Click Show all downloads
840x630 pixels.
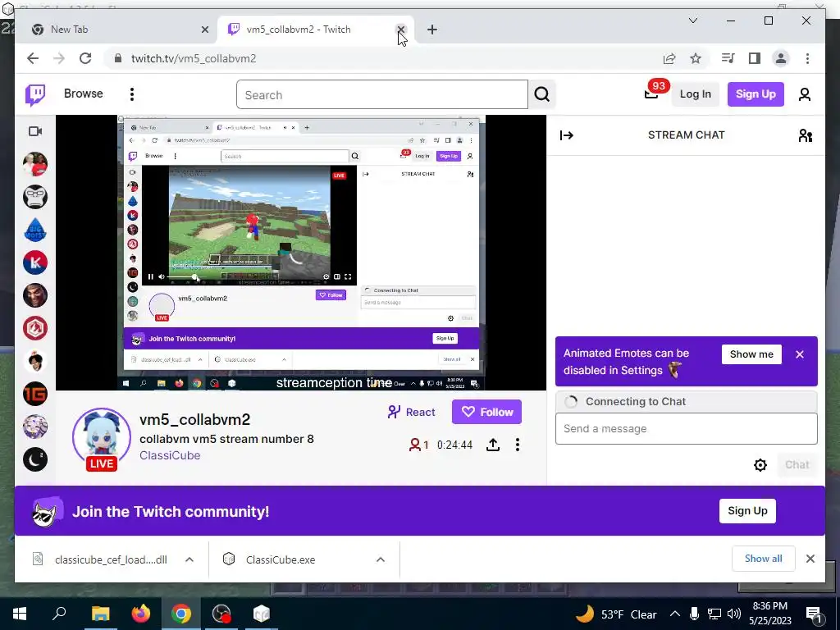[764, 559]
